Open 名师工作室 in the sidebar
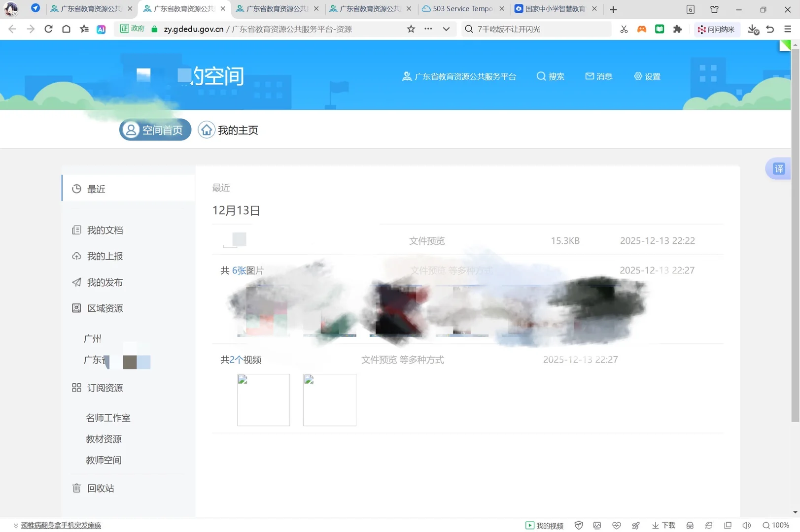The image size is (800, 532). [108, 418]
